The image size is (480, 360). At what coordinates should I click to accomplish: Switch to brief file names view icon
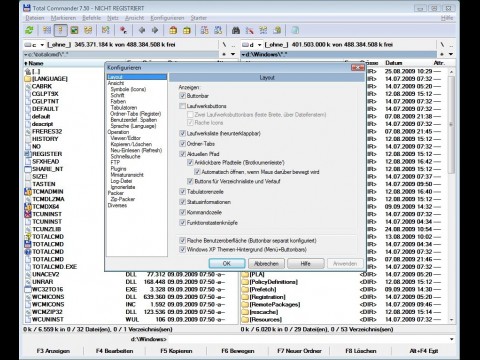[47, 30]
